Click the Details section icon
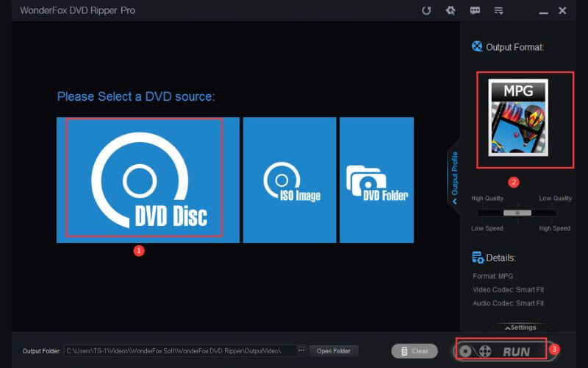588x368 pixels. tap(478, 258)
